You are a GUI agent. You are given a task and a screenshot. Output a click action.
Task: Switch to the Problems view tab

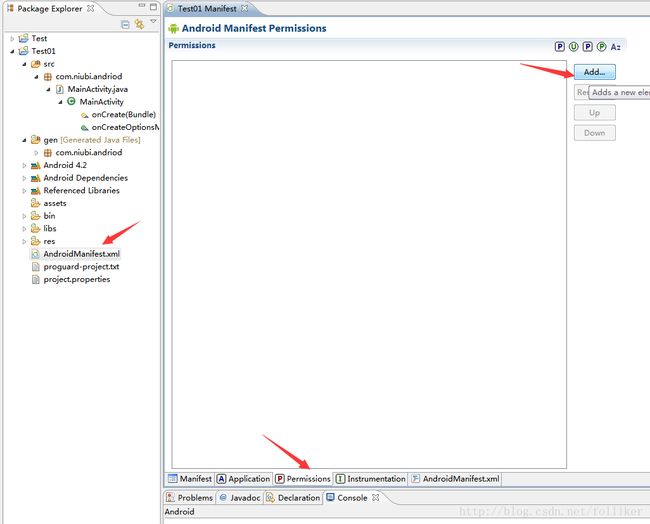point(189,498)
